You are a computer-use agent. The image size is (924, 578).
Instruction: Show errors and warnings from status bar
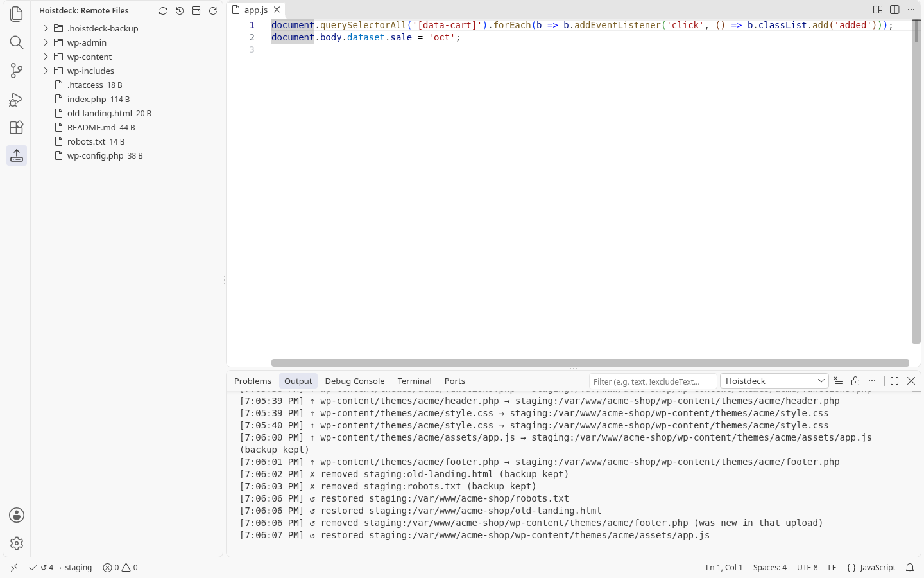coord(121,568)
